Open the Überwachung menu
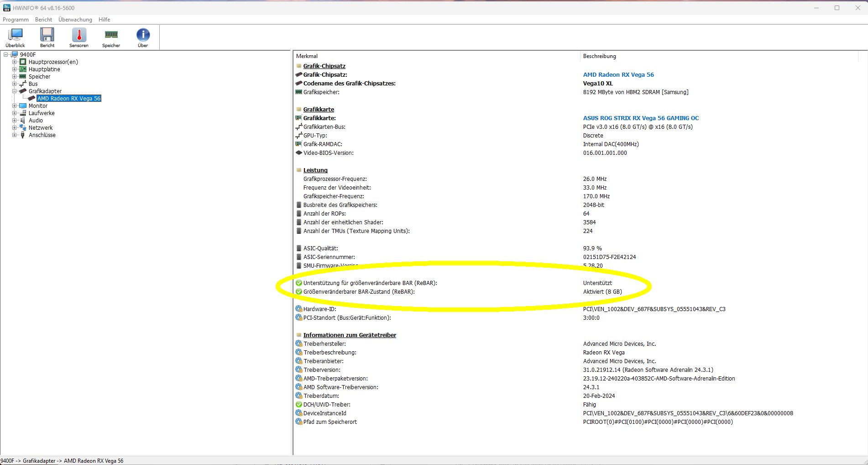Viewport: 868px width, 465px height. pyautogui.click(x=75, y=20)
